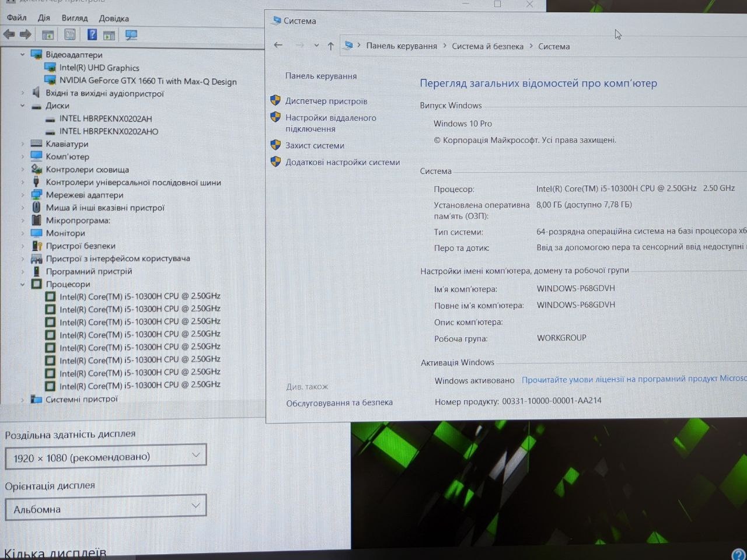747x560 pixels.
Task: Click the properties toolbar icon in Device Manager
Action: click(69, 34)
